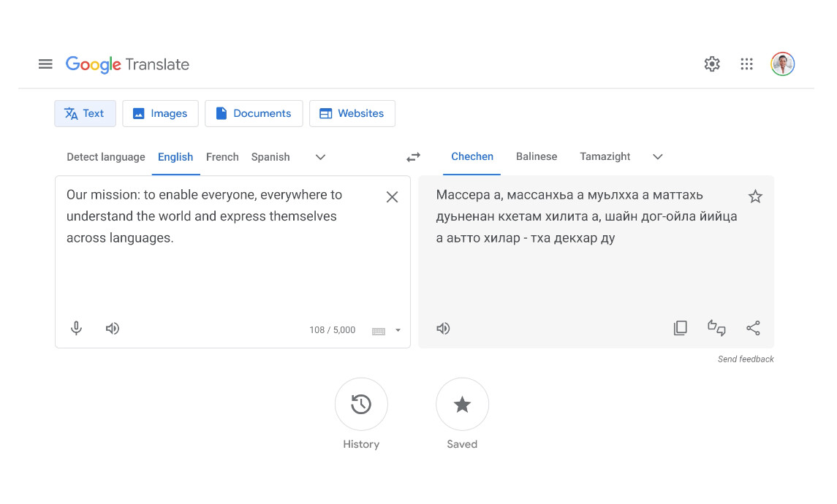This screenshot has height=504, width=837.
Task: Click the 108 / 5,000 character count
Action: [332, 330]
